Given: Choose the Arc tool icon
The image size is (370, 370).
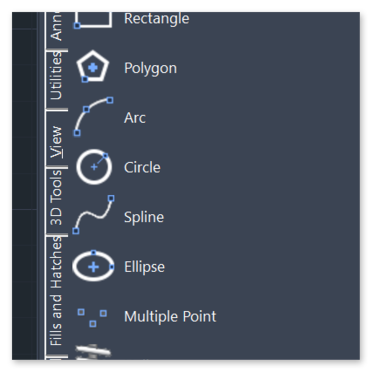Looking at the screenshot, I should pyautogui.click(x=93, y=116).
